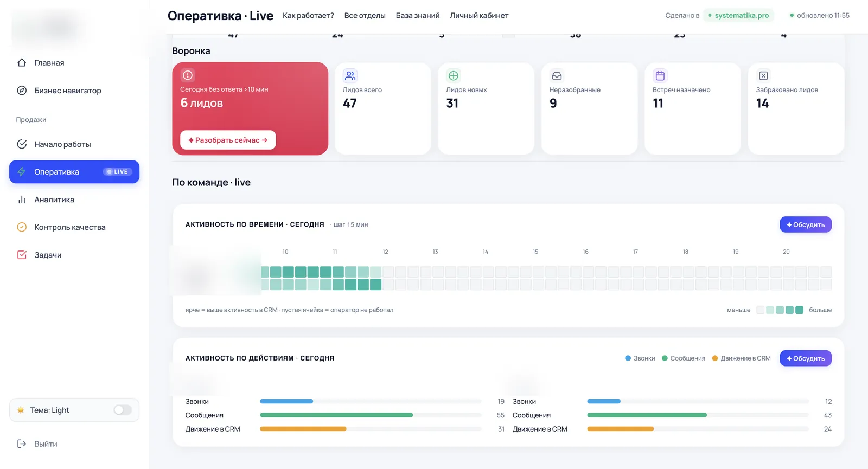Click the 47 value on Лидов всего card
The width and height of the screenshot is (868, 469).
click(x=350, y=103)
